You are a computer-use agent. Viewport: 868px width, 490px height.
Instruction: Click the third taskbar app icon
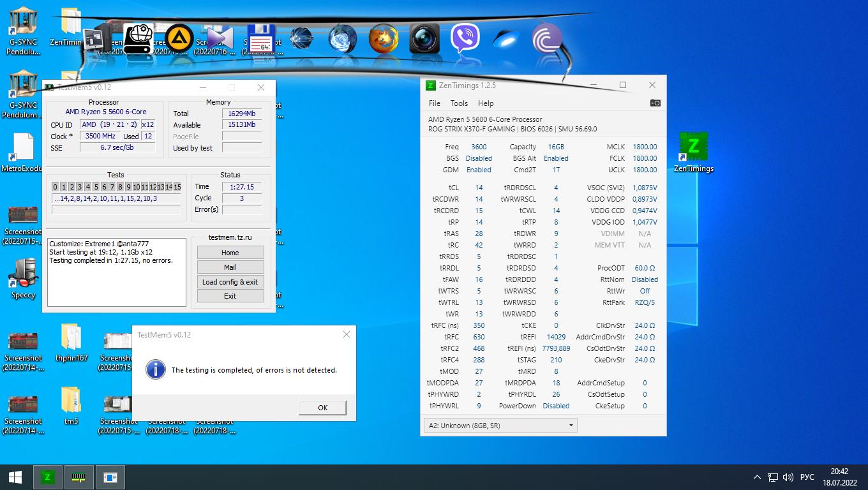coord(110,477)
